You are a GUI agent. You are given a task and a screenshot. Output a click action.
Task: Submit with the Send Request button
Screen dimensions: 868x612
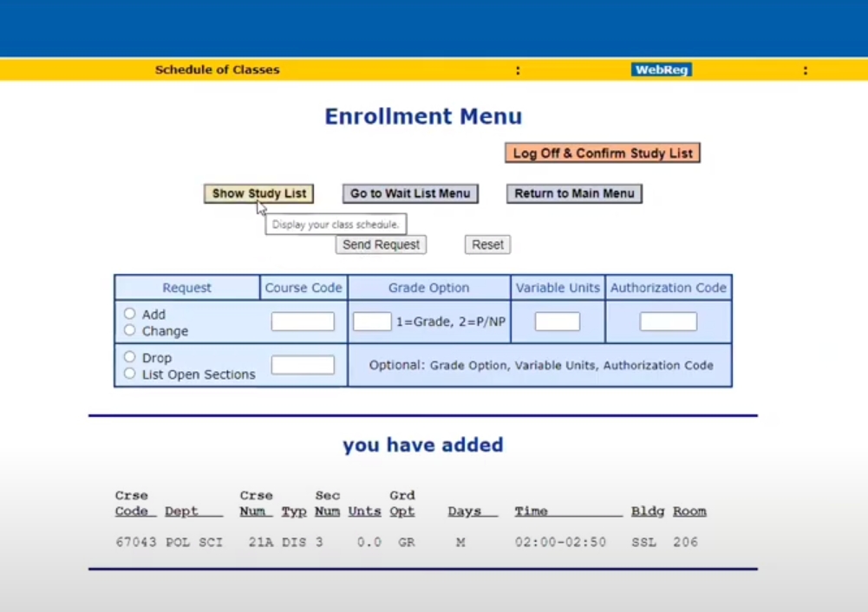pyautogui.click(x=381, y=244)
